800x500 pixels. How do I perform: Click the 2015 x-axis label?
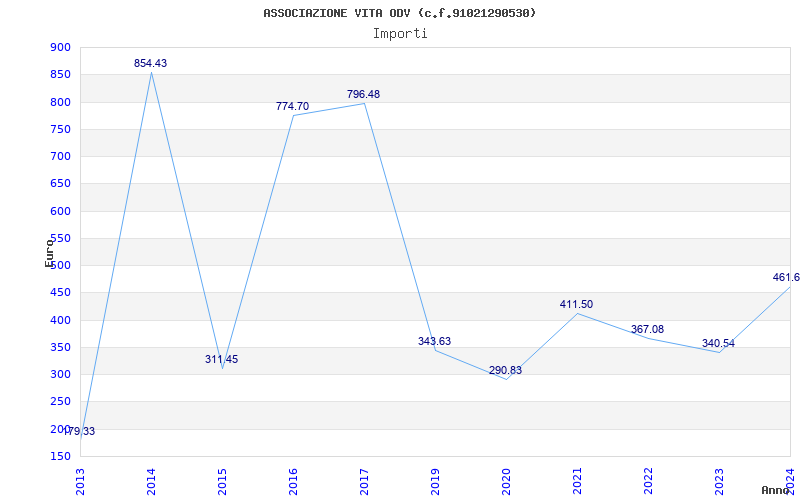coord(222,482)
